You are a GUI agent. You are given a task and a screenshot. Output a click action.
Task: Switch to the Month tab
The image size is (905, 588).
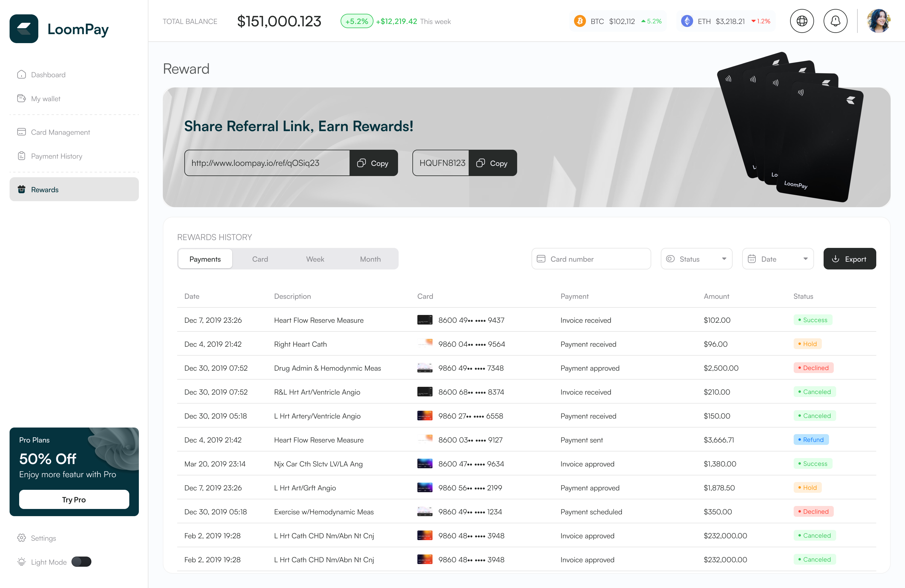pyautogui.click(x=370, y=259)
